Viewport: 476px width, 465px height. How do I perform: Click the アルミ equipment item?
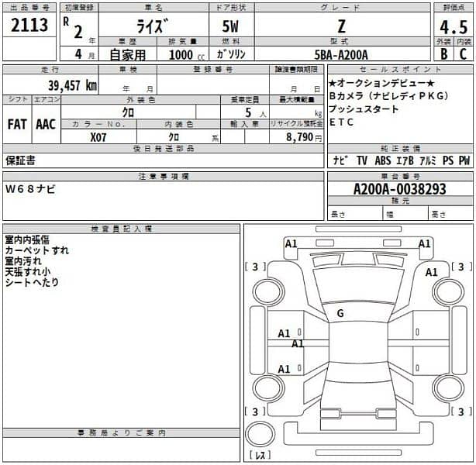tap(428, 160)
